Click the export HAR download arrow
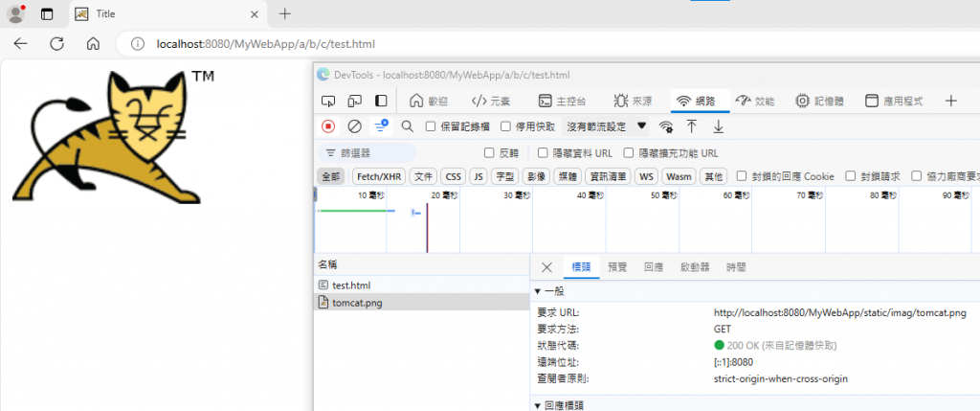This screenshot has width=980, height=411. click(718, 126)
